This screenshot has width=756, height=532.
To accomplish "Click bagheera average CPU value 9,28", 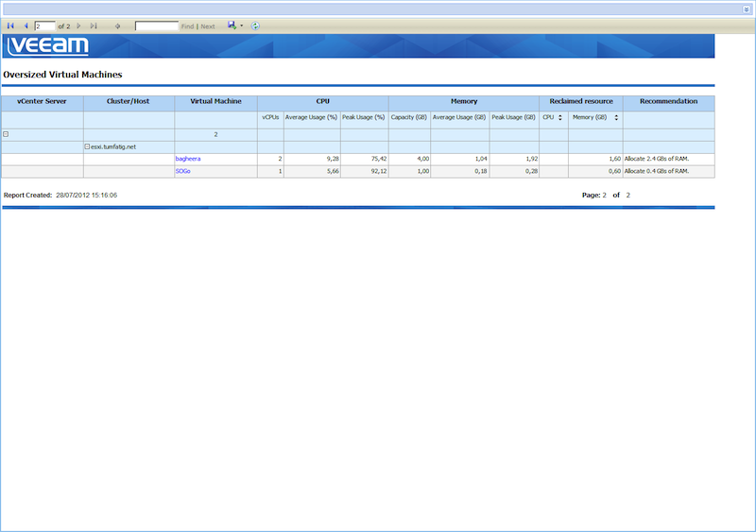I will (333, 159).
